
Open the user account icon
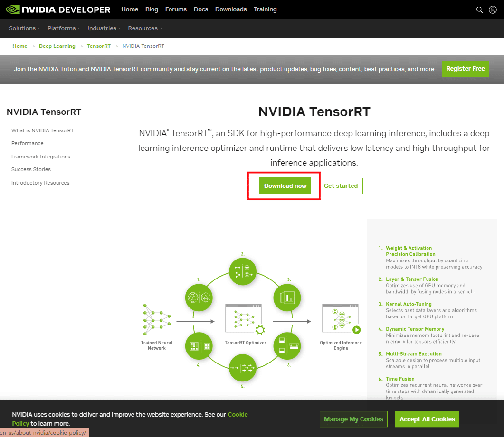[x=493, y=9]
